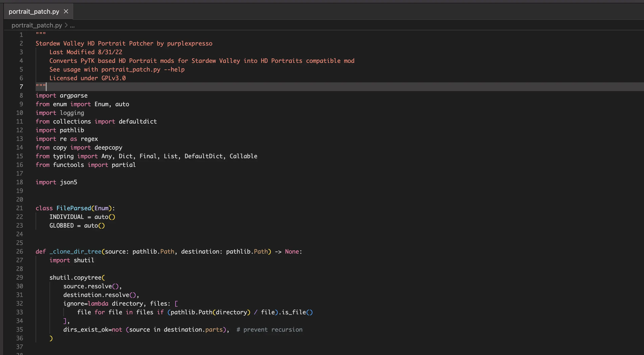
Task: Click the closing triple quotes on line 7
Action: tap(40, 86)
